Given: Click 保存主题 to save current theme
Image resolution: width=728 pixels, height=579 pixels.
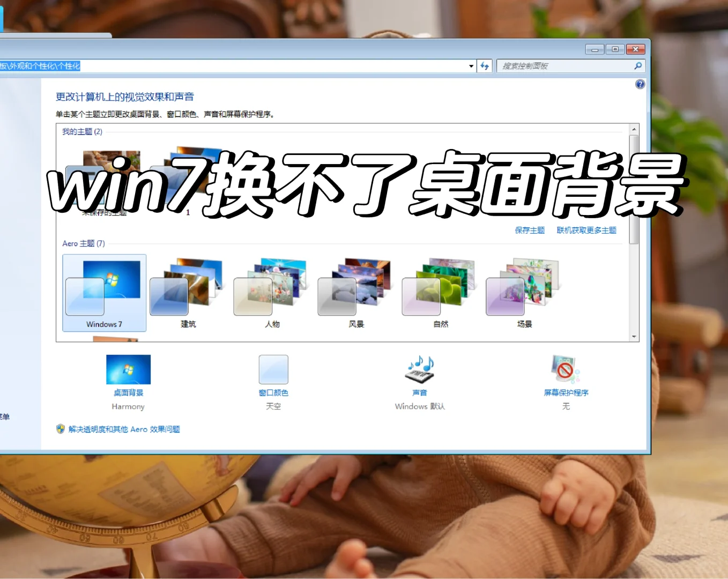Looking at the screenshot, I should coord(529,229).
